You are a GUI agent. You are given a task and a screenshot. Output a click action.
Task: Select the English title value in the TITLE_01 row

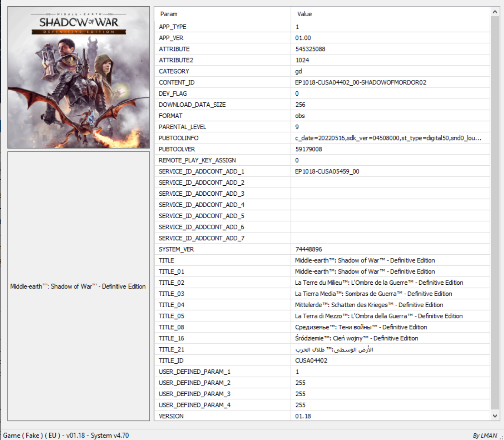pos(365,271)
